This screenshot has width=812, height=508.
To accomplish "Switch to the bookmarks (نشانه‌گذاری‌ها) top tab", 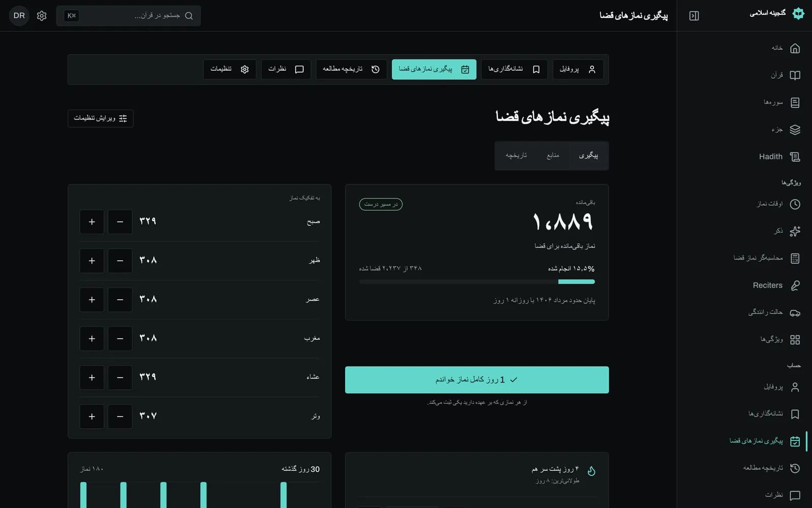I will (514, 69).
